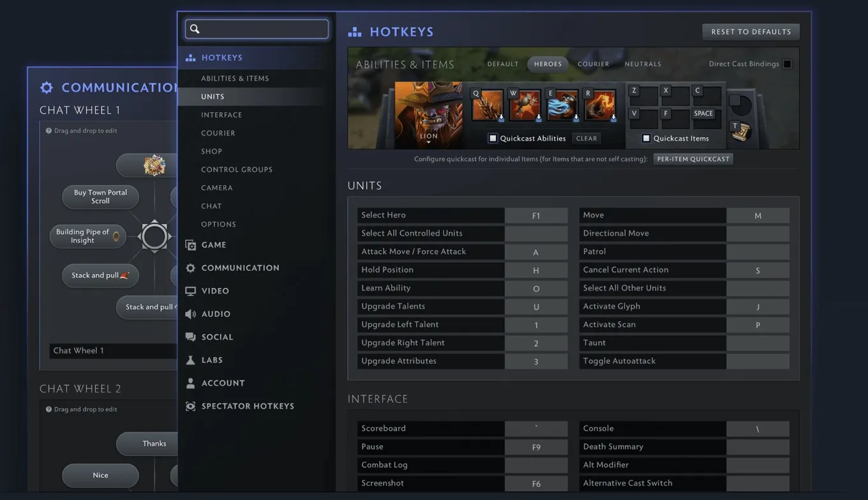
Task: Switch to the COURIER abilities tab
Action: [x=594, y=64]
